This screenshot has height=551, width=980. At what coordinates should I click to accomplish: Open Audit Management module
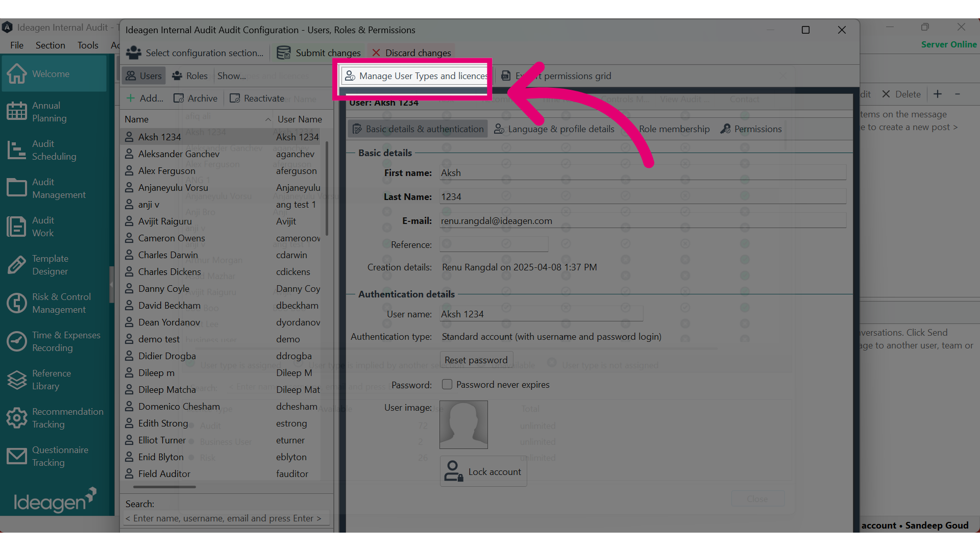pos(54,188)
